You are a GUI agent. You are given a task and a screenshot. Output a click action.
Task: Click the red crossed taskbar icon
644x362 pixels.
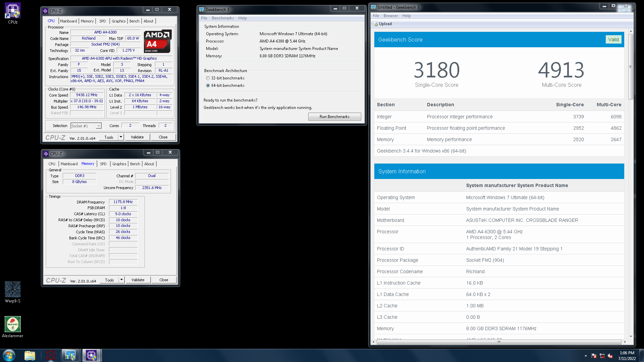(x=51, y=355)
